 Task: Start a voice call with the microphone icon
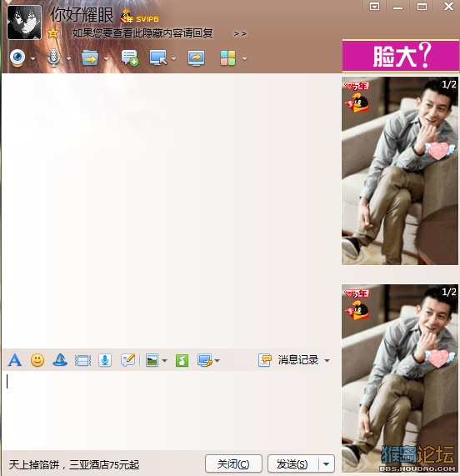(x=53, y=58)
